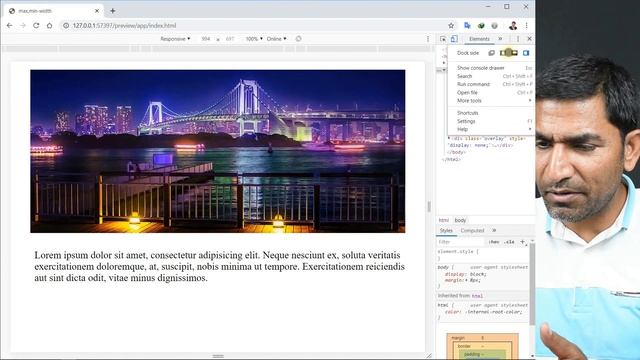Click the night bridge image

click(x=218, y=151)
